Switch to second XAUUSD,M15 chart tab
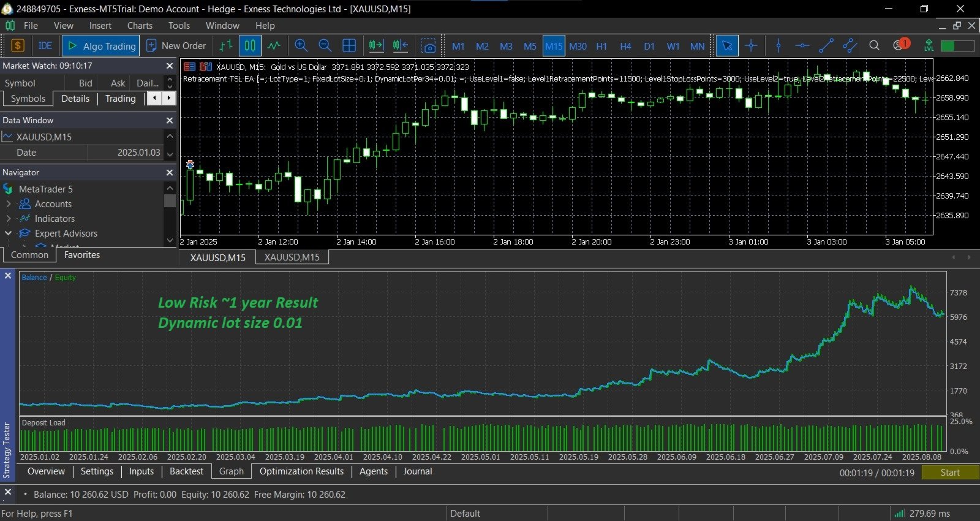Viewport: 980px width, 521px height. (x=292, y=257)
